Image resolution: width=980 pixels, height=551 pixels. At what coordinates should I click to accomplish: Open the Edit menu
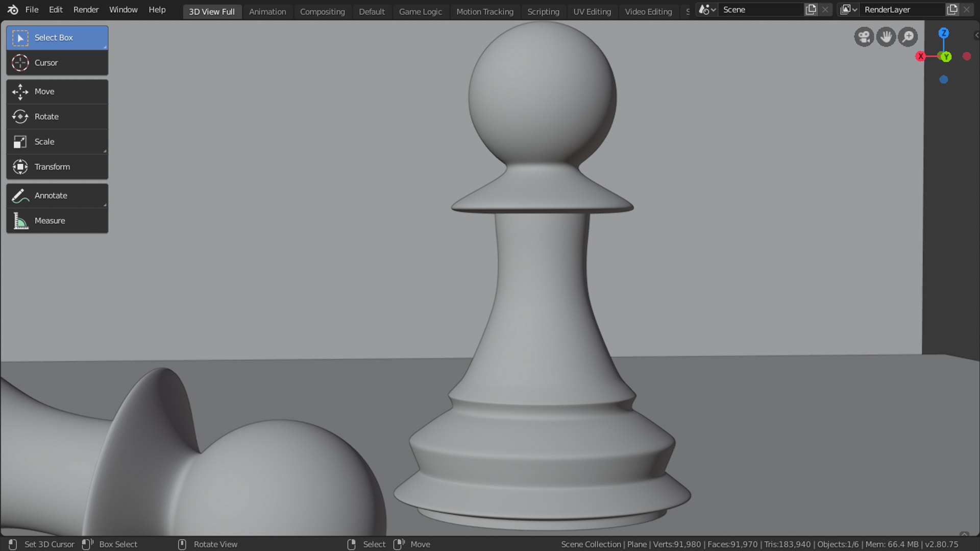pyautogui.click(x=56, y=10)
